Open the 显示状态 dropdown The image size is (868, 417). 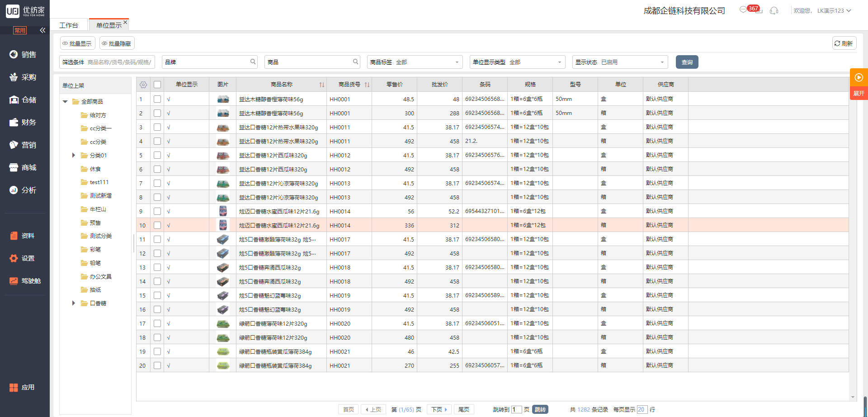[620, 62]
